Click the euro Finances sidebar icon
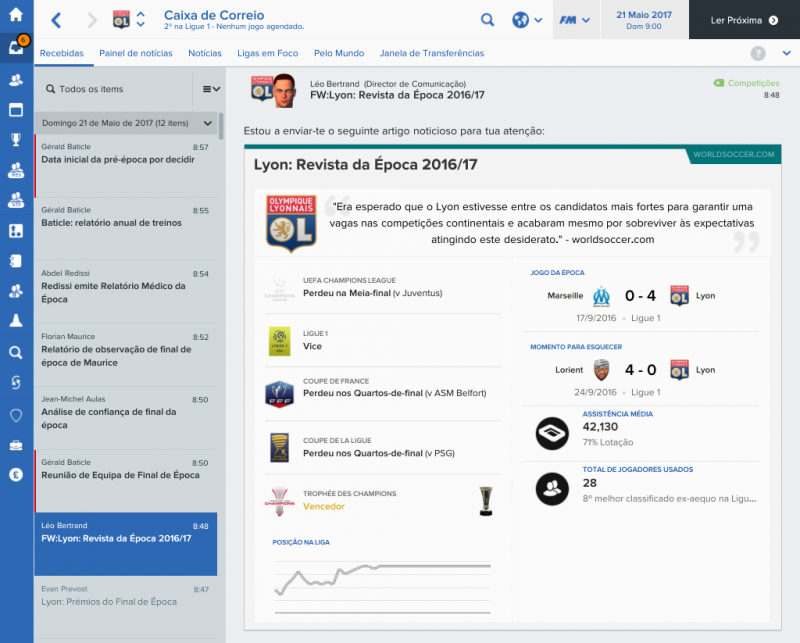The height and width of the screenshot is (643, 800). [x=16, y=475]
